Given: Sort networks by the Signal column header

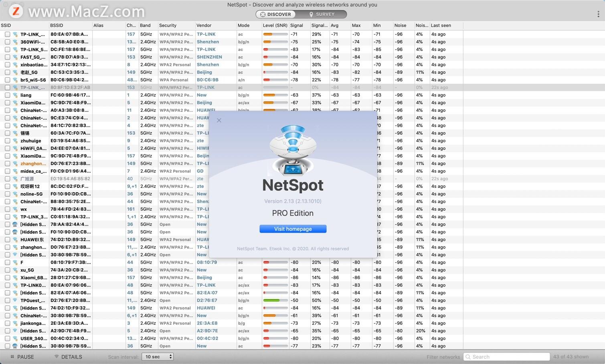Looking at the screenshot, I should (296, 25).
